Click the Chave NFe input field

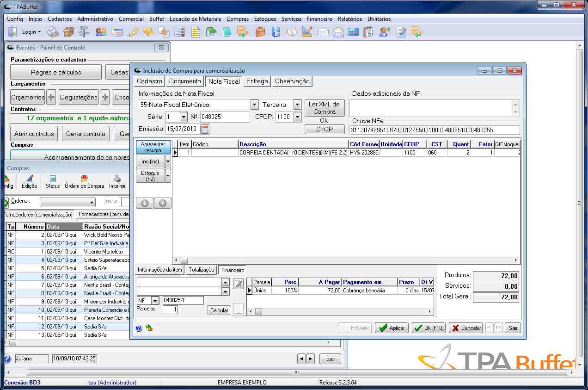[x=435, y=130]
